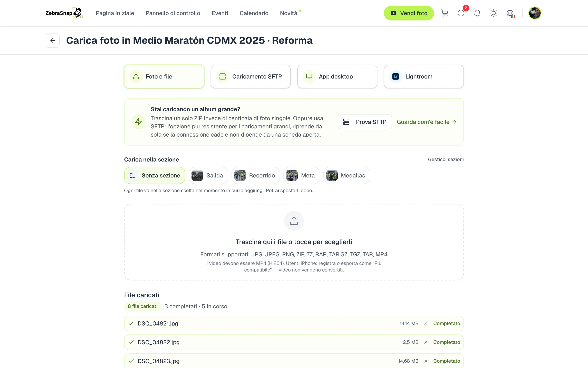Click the ZebraSnap logo

coord(64,13)
